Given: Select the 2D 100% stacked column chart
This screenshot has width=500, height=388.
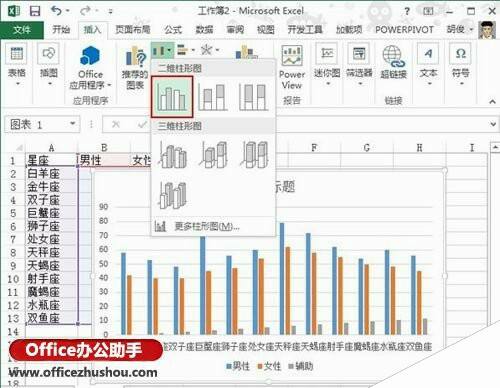Looking at the screenshot, I should click(x=254, y=97).
